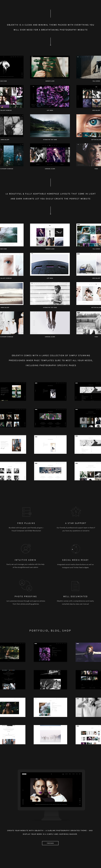The width and height of the screenshot is (101, 868).
Task: Open the dark Carousel Slider demo thumbnail
Action: [50, 155]
